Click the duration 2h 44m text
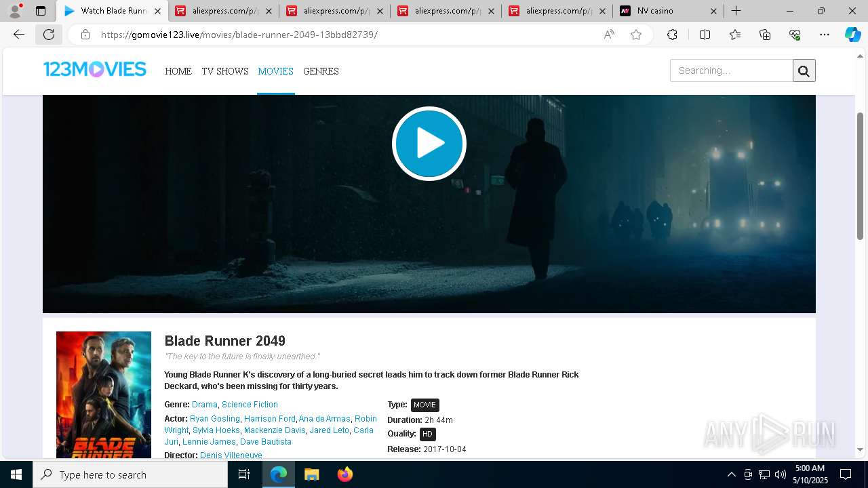The height and width of the screenshot is (488, 868). coord(439,420)
